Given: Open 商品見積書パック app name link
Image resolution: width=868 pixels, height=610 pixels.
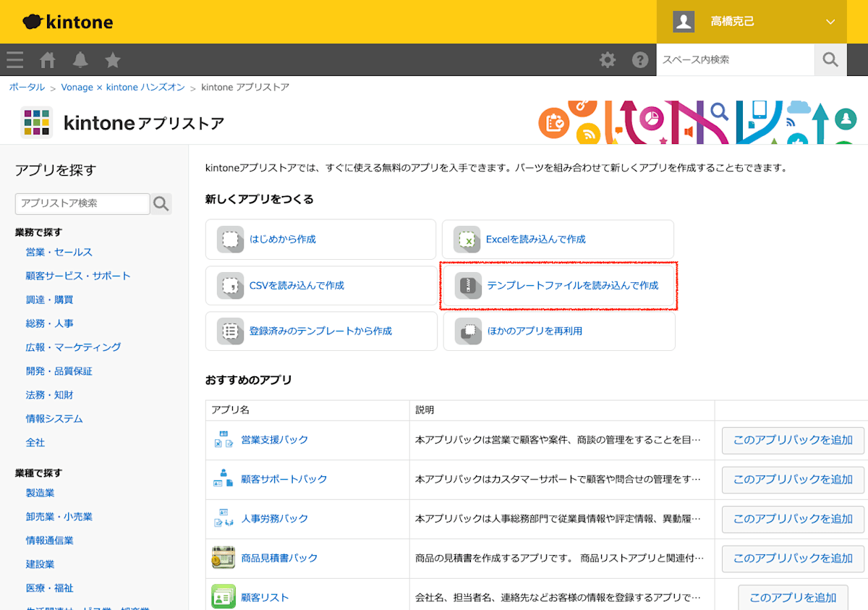Looking at the screenshot, I should coord(280,558).
